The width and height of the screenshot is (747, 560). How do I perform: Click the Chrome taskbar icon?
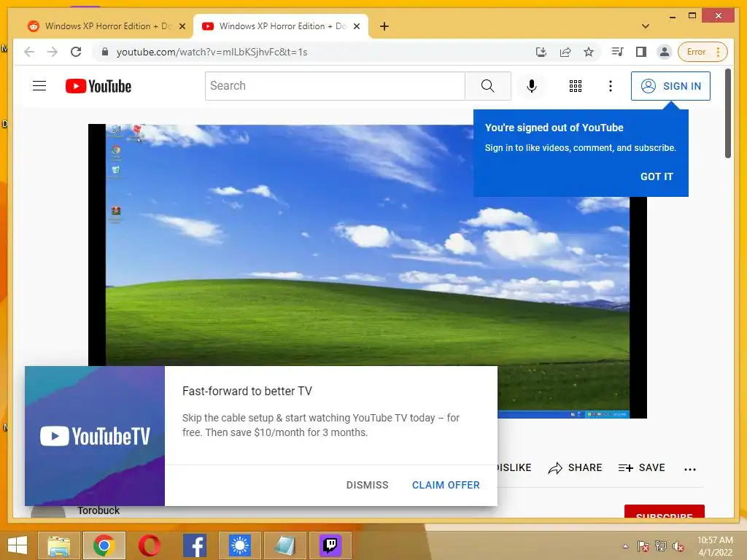coord(104,545)
